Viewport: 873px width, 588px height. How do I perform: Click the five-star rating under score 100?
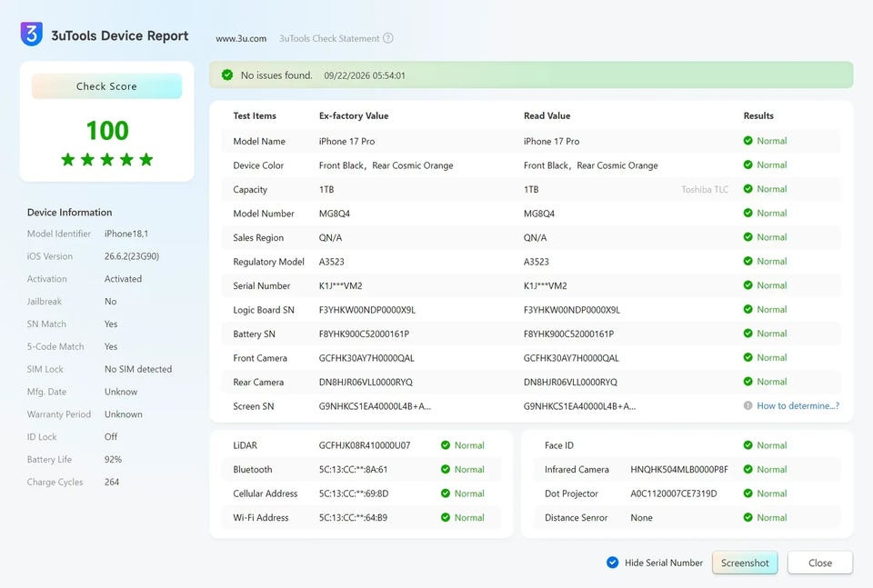coord(107,160)
